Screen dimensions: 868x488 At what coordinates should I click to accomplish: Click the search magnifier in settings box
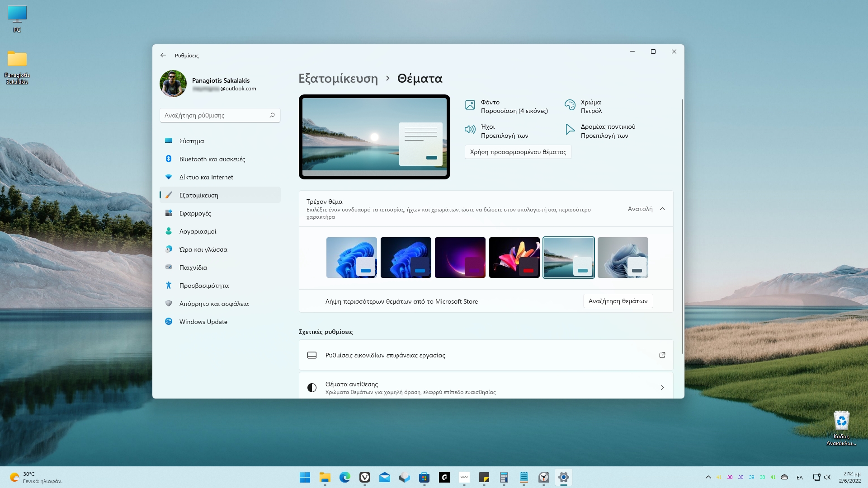pos(272,115)
